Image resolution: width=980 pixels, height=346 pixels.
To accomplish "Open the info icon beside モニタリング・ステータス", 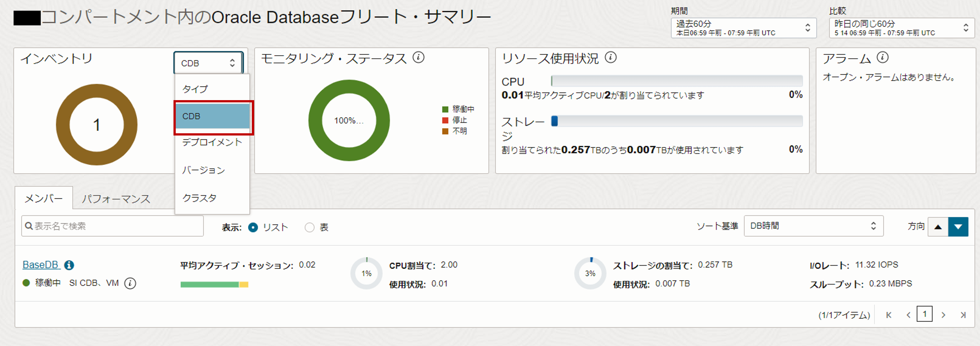I will [x=419, y=57].
